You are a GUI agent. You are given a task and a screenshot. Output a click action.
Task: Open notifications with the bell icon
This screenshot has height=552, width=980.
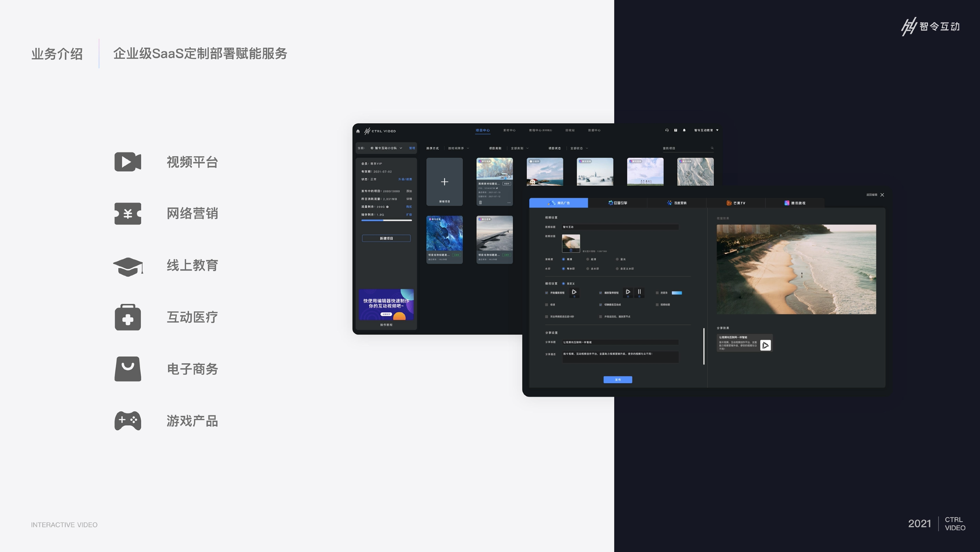click(x=684, y=130)
